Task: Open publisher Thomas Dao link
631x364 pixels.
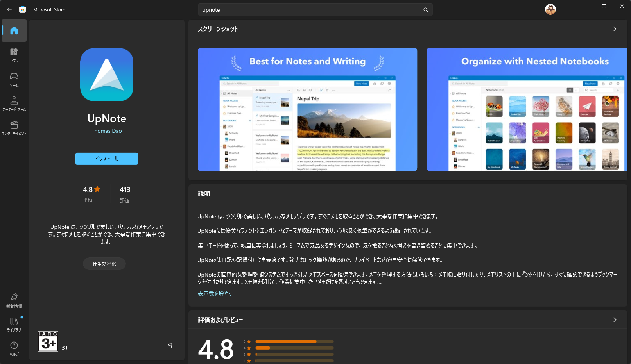Action: [107, 131]
